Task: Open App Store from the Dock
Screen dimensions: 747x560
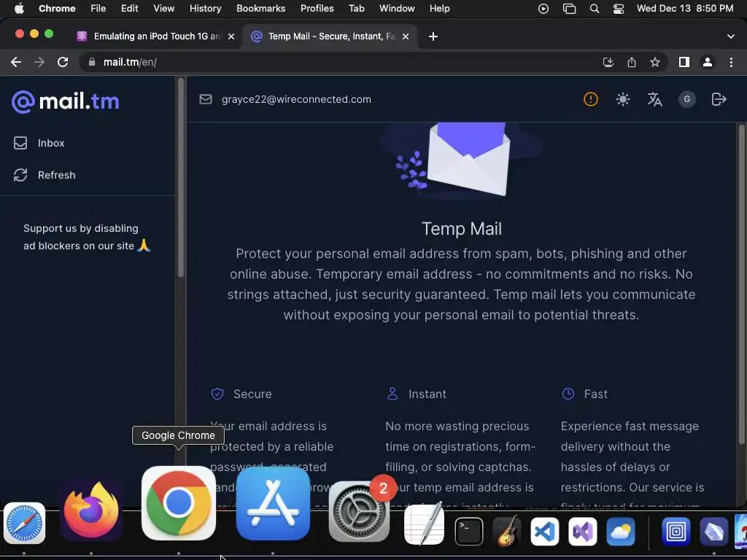Action: coord(273,503)
